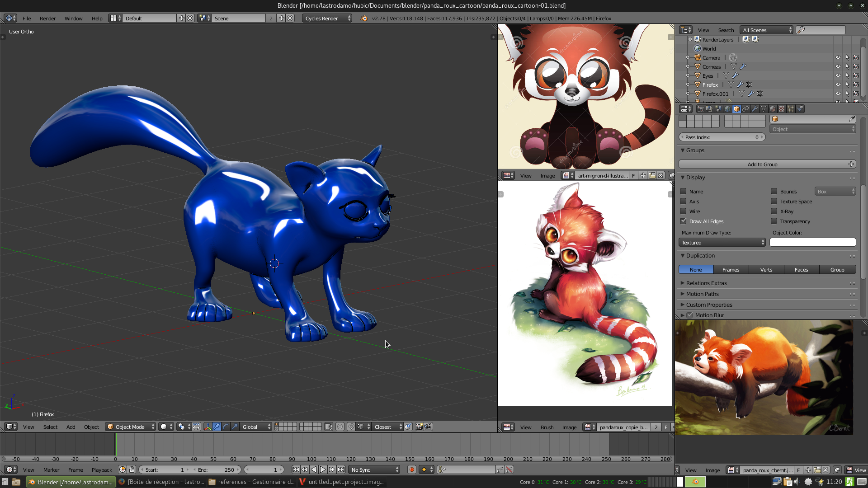The image size is (868, 488).
Task: Select Verts duplication option
Action: [x=766, y=269]
